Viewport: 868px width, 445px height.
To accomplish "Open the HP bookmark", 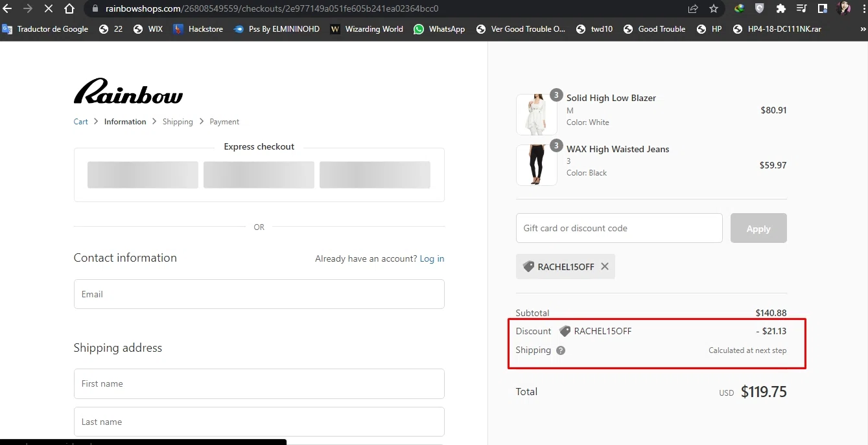I will 709,29.
